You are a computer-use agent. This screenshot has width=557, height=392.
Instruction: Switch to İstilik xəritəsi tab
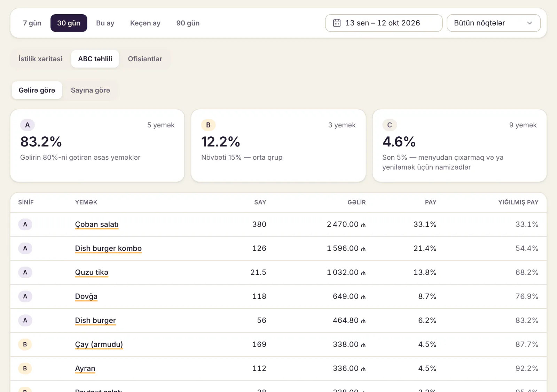pyautogui.click(x=40, y=59)
